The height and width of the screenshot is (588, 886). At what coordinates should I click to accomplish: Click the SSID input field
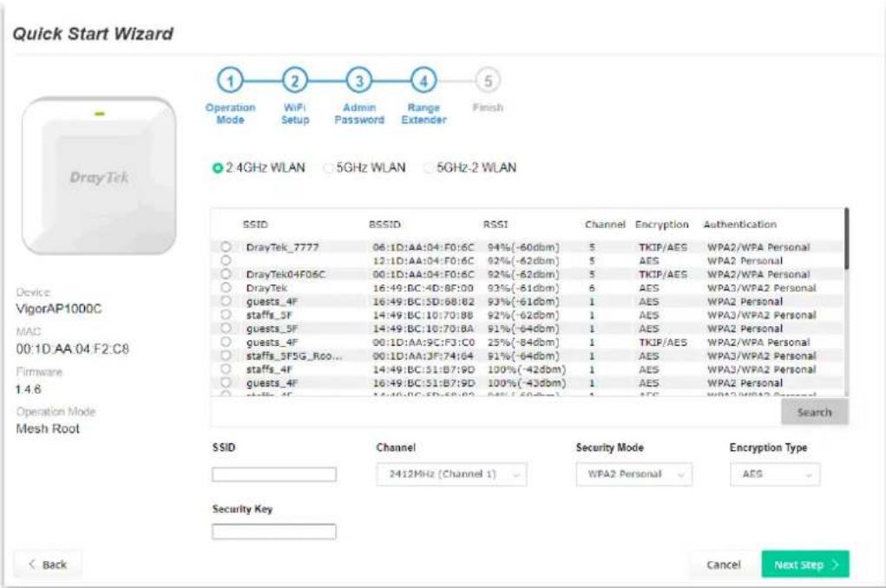pyautogui.click(x=274, y=474)
